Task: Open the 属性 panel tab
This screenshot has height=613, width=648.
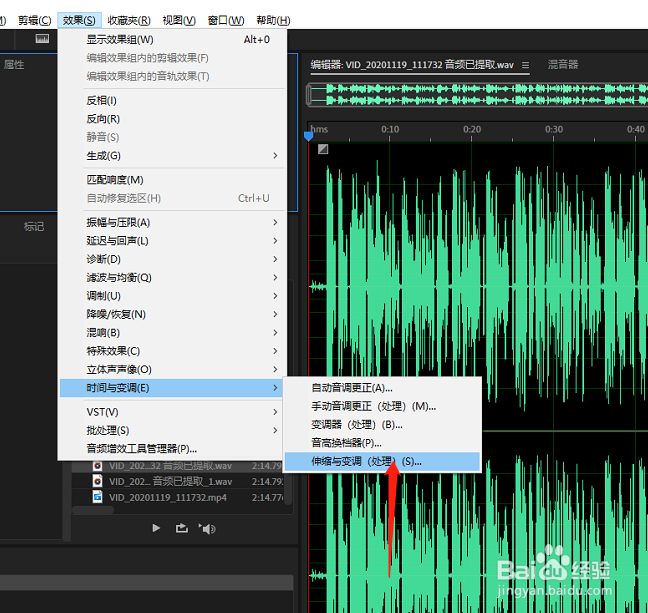Action: click(x=14, y=64)
